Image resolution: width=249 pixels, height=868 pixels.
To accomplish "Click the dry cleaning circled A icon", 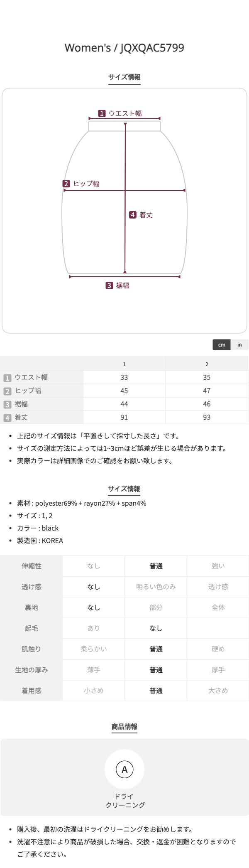I will click(124, 770).
